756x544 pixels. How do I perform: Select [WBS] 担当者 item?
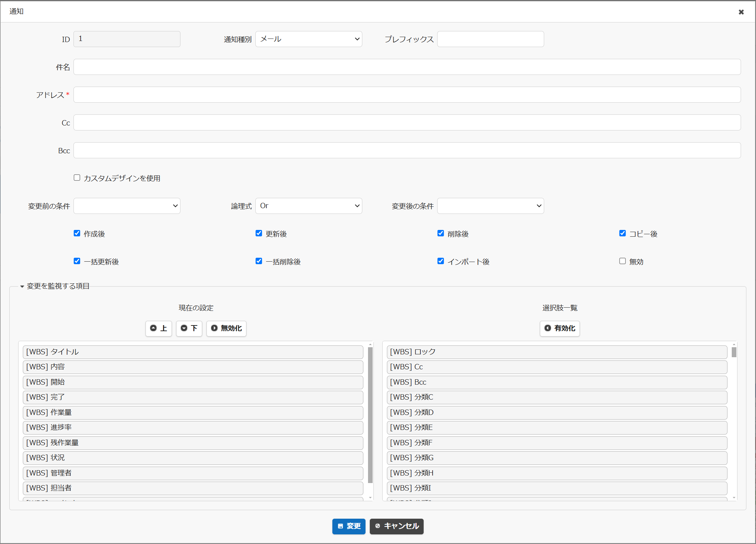pos(193,488)
